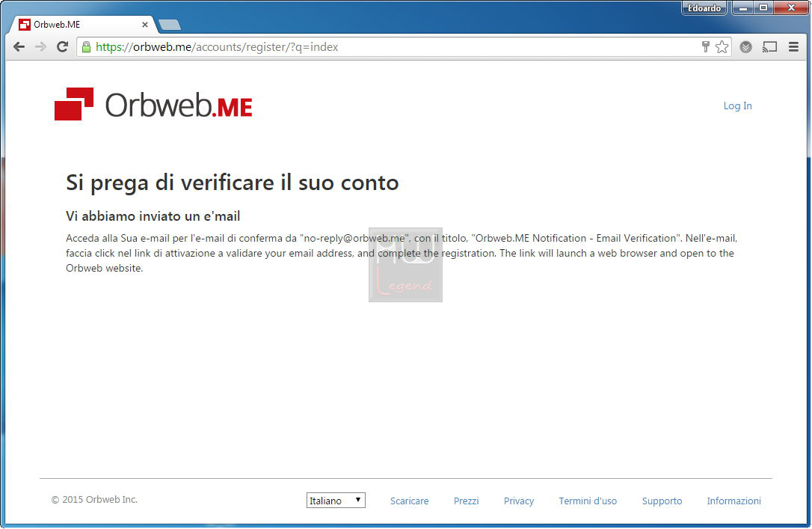
Task: Click the browser forward arrow
Action: (x=40, y=47)
